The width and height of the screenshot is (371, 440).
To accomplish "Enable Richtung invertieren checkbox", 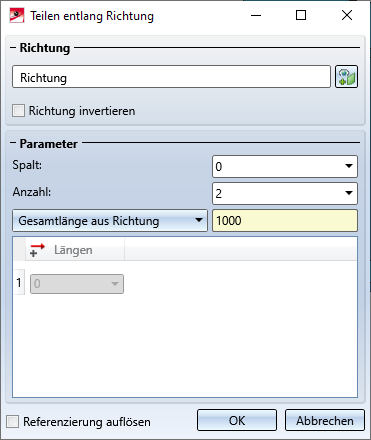I will 18,111.
